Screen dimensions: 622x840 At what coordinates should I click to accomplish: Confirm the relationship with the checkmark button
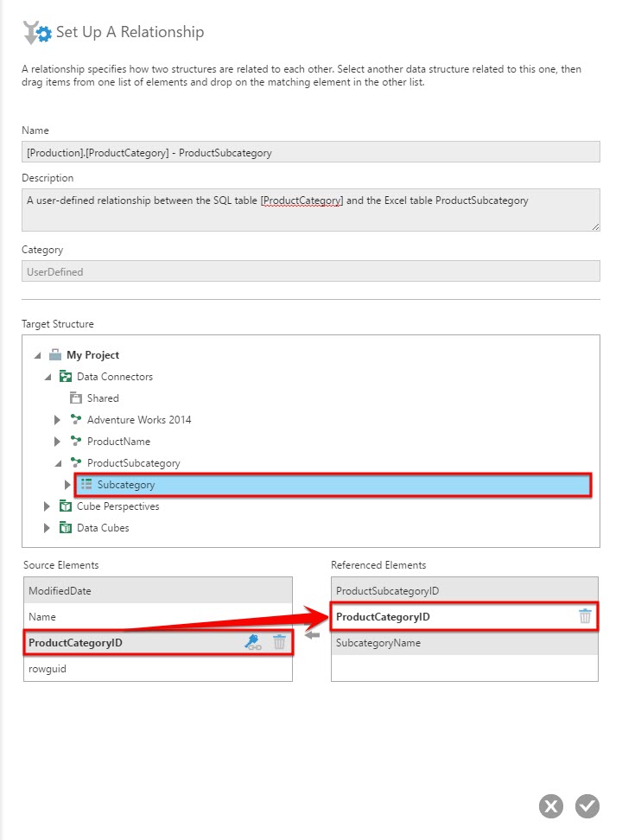point(587,805)
